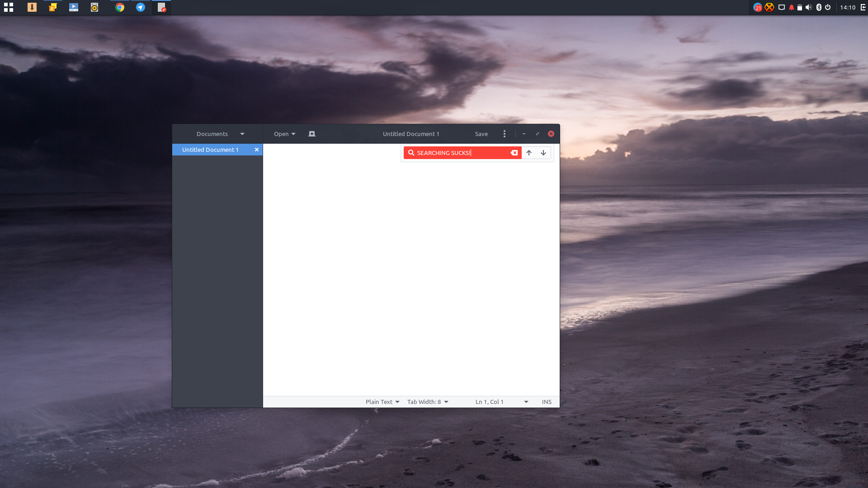Open the volume control in the tray

[x=809, y=7]
